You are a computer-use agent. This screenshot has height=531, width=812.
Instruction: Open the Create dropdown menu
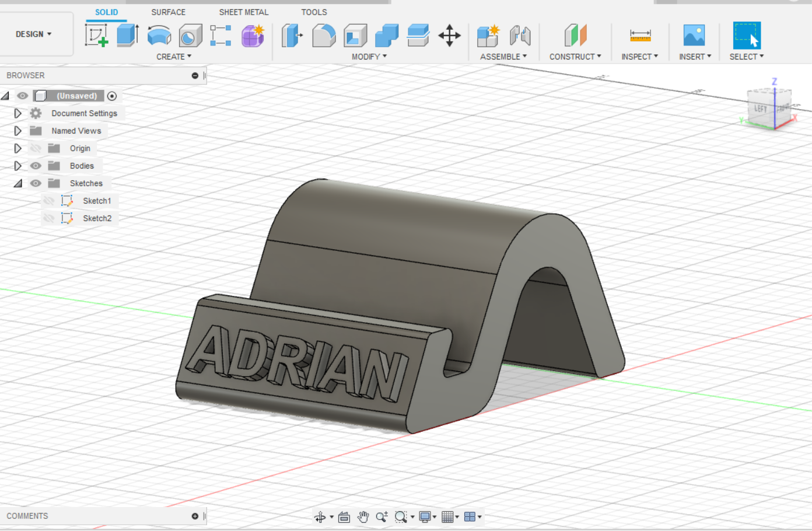[173, 57]
